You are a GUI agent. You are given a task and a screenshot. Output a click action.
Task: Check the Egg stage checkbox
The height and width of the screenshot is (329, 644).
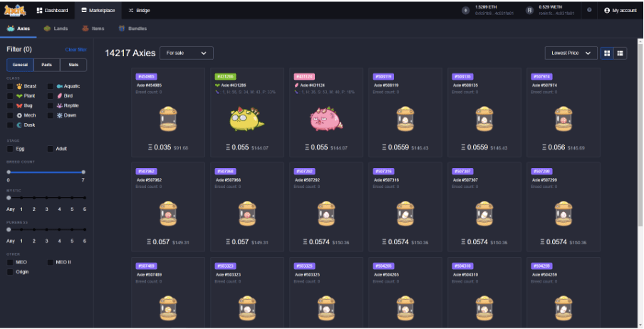click(x=10, y=149)
